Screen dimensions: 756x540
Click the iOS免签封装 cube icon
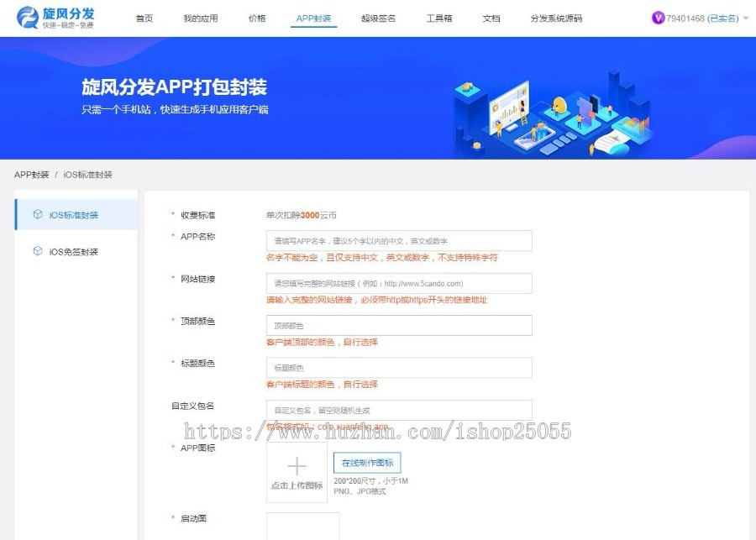click(x=37, y=250)
